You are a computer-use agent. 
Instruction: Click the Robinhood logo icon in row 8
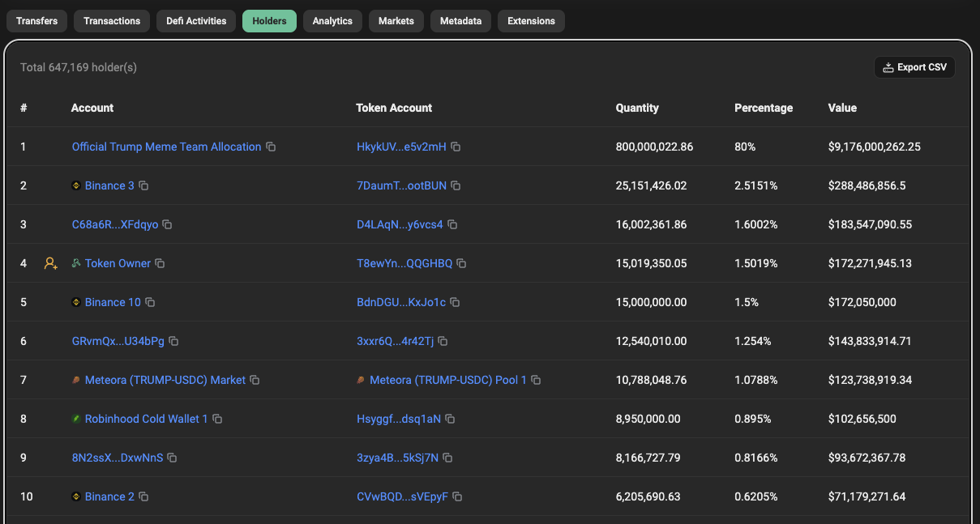pyautogui.click(x=76, y=419)
